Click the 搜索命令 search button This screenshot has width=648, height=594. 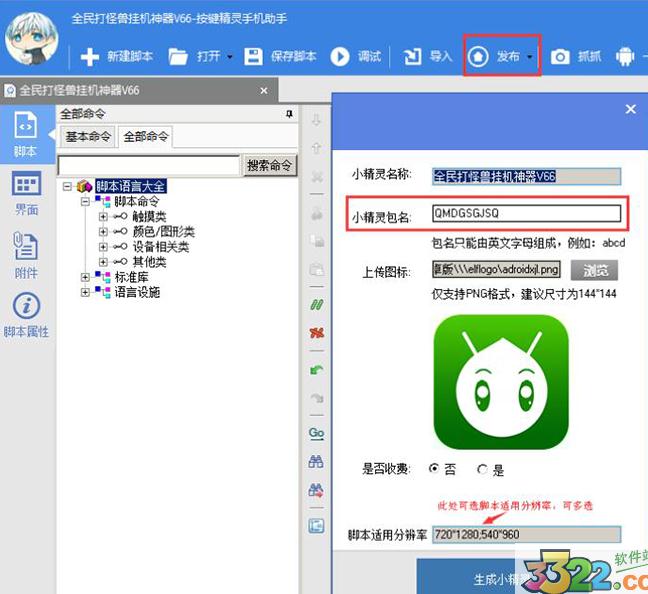[x=269, y=165]
